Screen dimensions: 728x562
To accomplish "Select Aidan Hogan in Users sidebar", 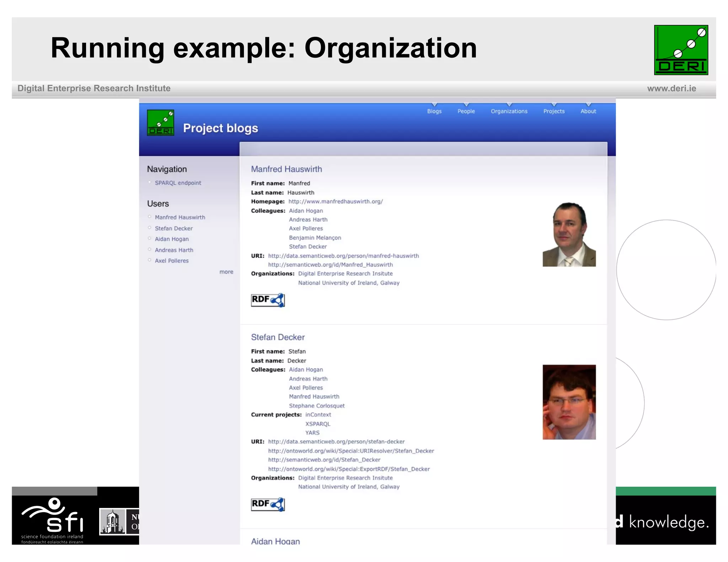I will (x=172, y=239).
